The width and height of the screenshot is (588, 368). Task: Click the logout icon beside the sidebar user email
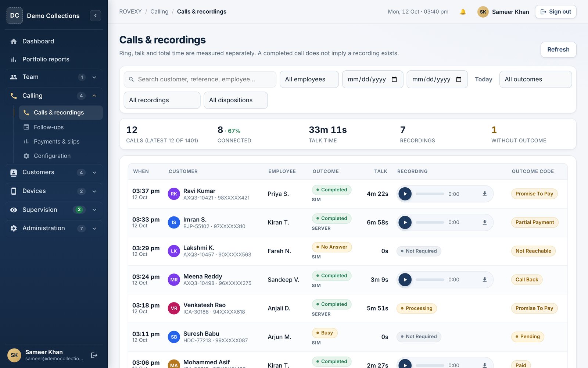click(x=94, y=355)
